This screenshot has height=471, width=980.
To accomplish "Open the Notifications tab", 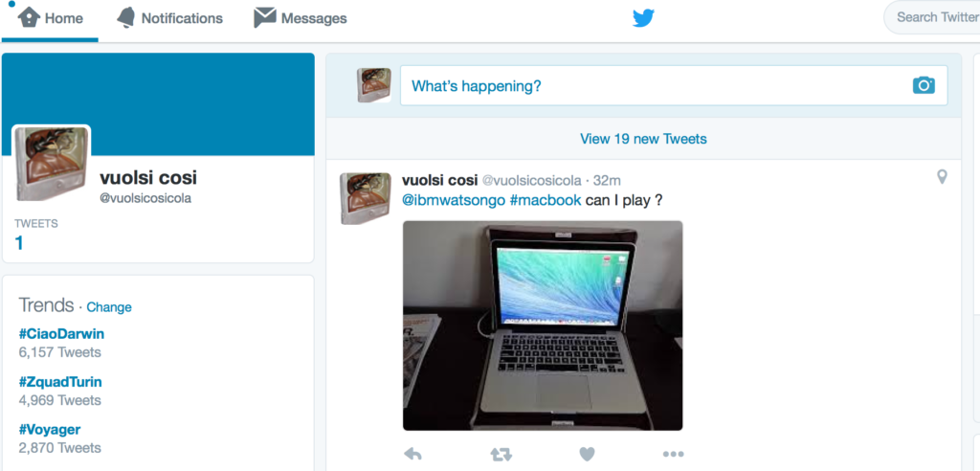I will coord(169,19).
